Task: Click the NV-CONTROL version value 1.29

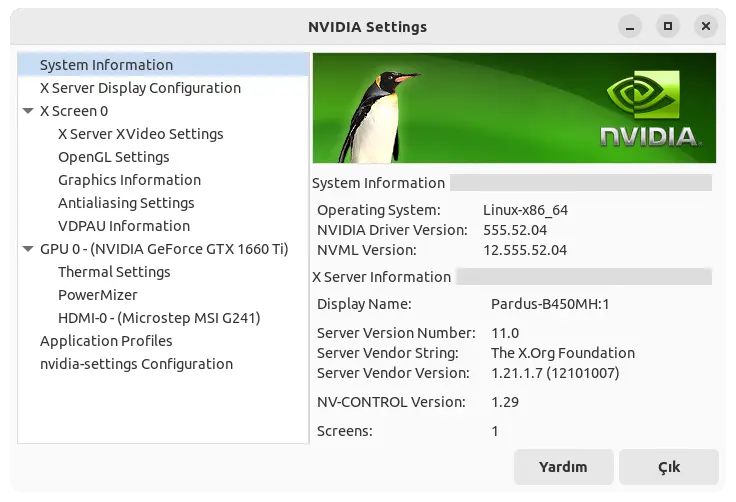Action: coord(505,402)
